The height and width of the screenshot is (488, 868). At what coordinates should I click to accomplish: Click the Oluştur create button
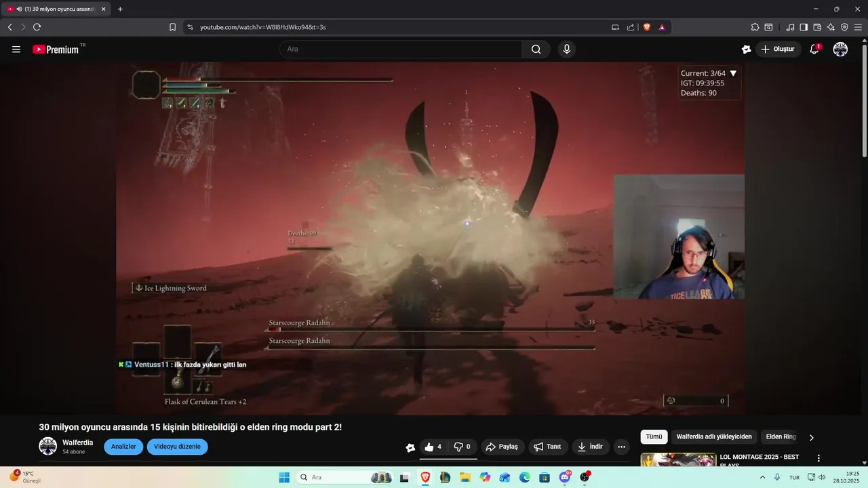778,49
